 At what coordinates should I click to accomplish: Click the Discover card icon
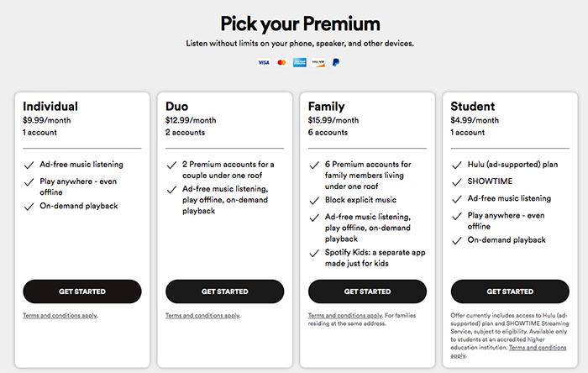click(x=318, y=62)
